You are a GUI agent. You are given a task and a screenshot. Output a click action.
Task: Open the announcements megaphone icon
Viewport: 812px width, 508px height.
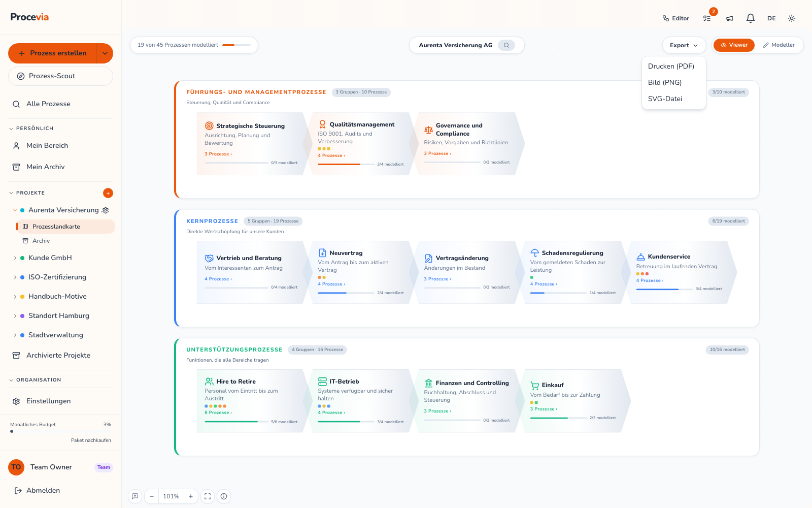pyautogui.click(x=729, y=18)
